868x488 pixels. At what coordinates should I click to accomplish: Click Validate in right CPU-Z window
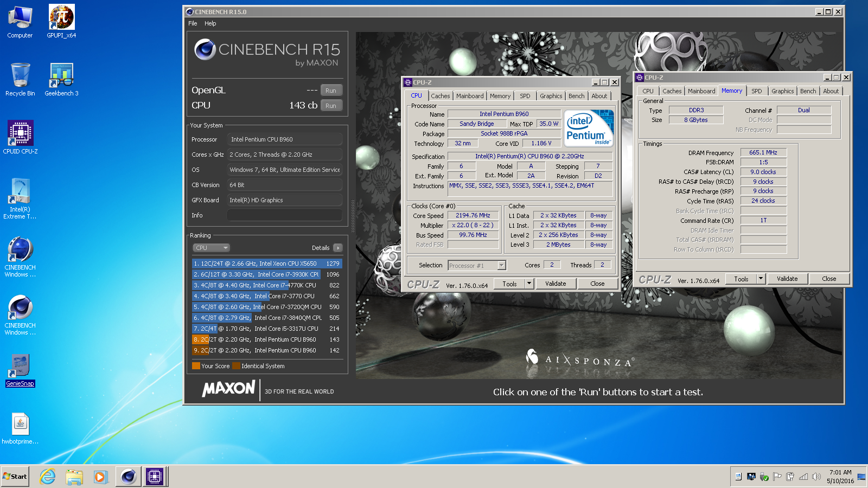[787, 279]
